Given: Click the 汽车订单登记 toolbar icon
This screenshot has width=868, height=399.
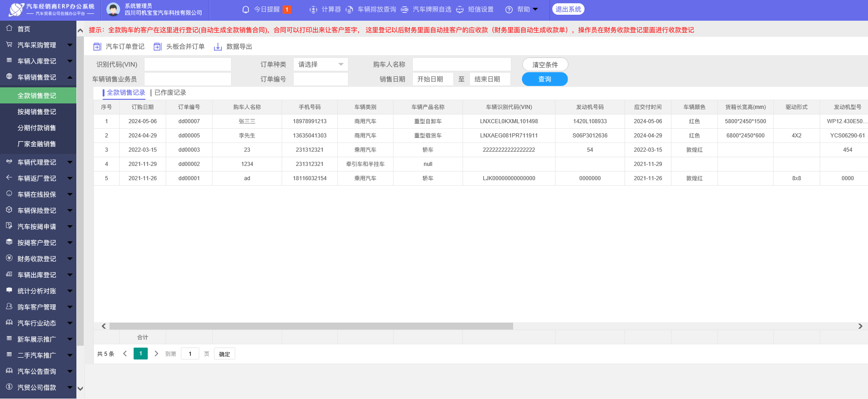Looking at the screenshot, I should point(97,46).
